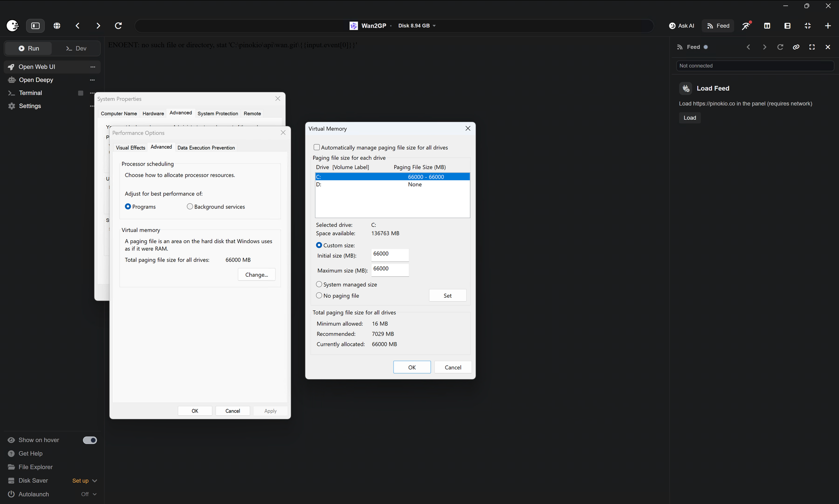Switch to the Dev tab
This screenshot has width=839, height=504.
[76, 48]
